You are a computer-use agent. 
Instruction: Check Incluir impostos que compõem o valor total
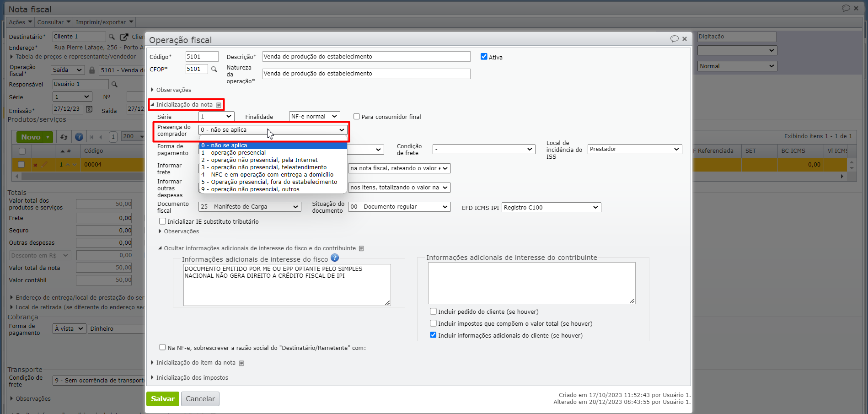433,323
